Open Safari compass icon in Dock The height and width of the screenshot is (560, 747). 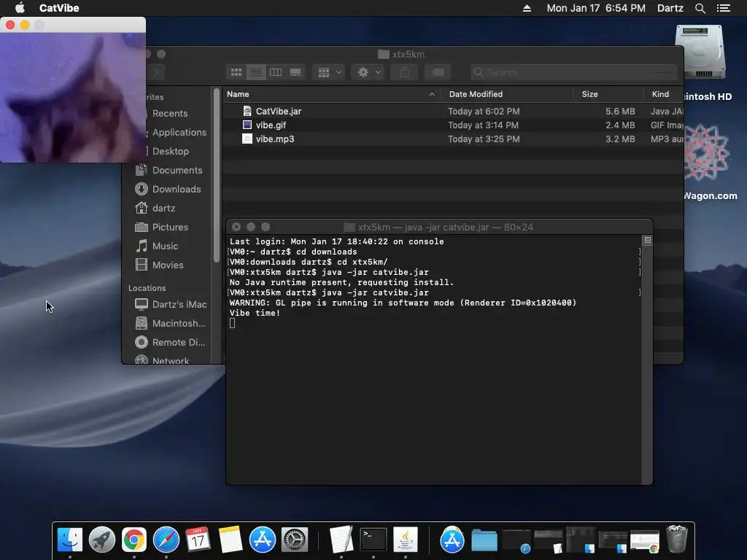[166, 540]
